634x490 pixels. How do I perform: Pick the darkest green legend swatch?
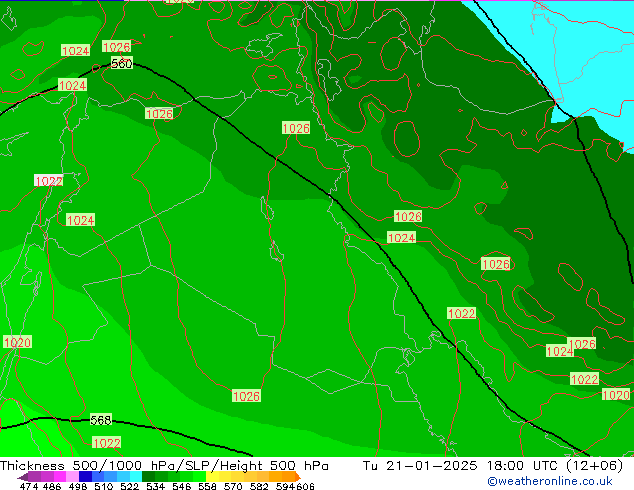tap(148, 477)
